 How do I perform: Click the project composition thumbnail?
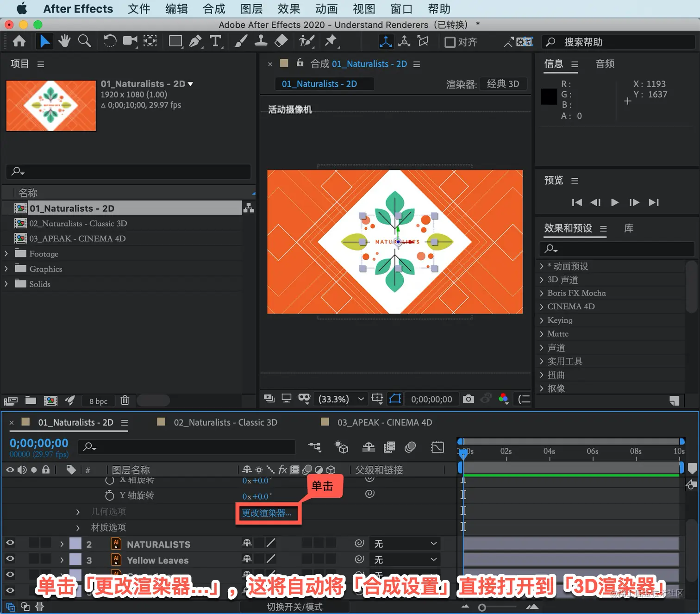51,106
